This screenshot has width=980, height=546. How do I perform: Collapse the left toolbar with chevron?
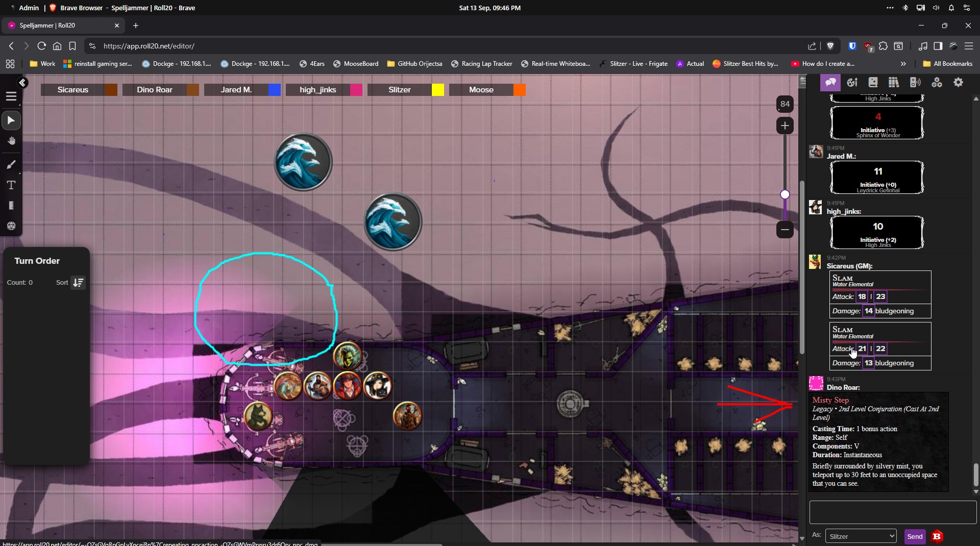point(22,83)
